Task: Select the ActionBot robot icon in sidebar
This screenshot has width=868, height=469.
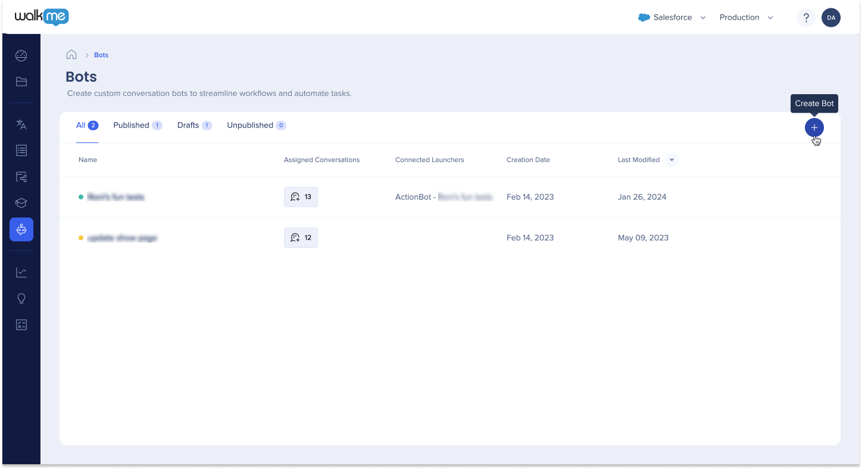Action: point(21,229)
